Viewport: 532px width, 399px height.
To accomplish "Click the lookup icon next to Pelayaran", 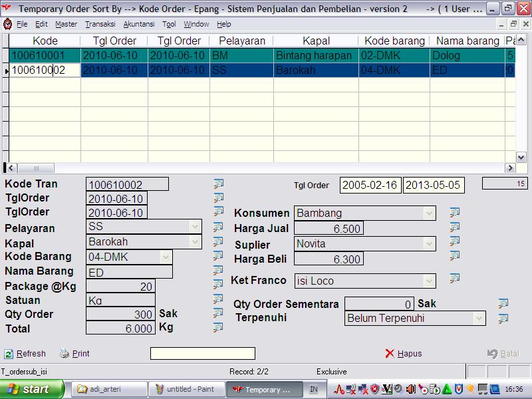I will (x=218, y=227).
